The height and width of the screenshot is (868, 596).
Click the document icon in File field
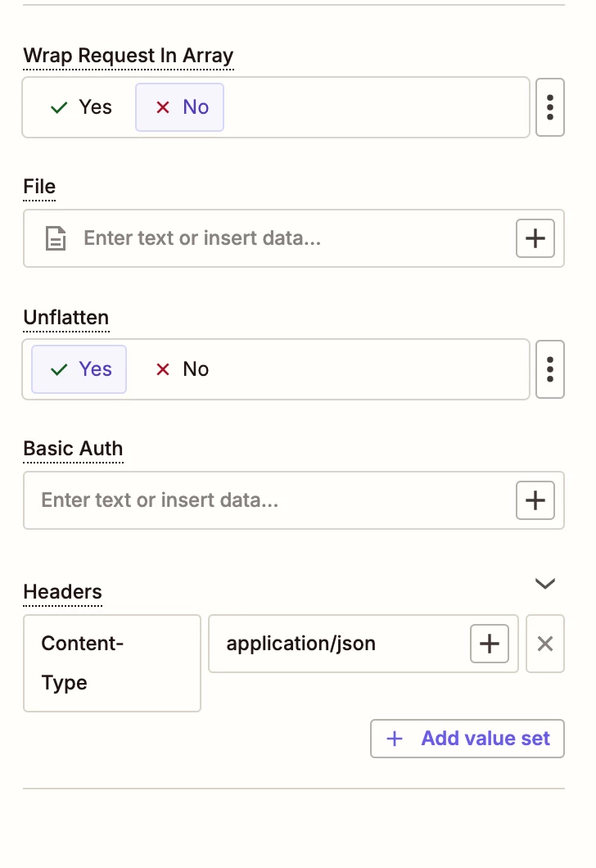[55, 239]
